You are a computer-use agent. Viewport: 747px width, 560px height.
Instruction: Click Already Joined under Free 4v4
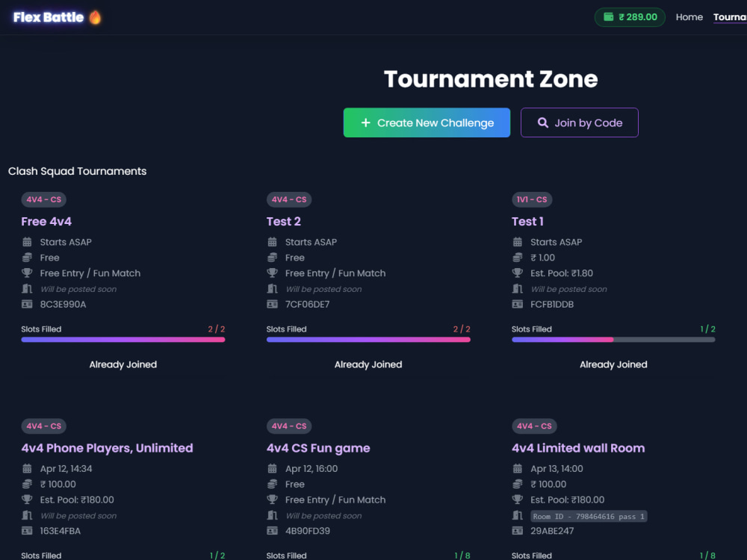[x=123, y=364]
